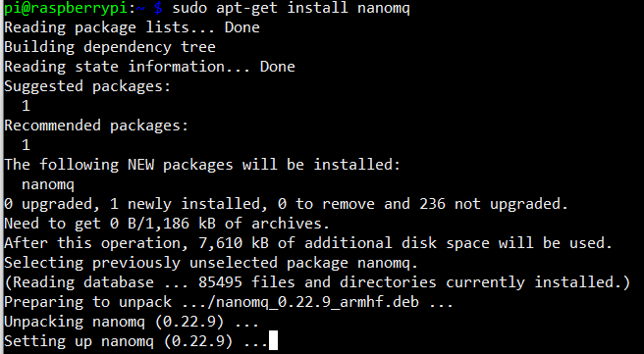
Task: Click the sudo apt-get install nanomq command
Action: 291,8
